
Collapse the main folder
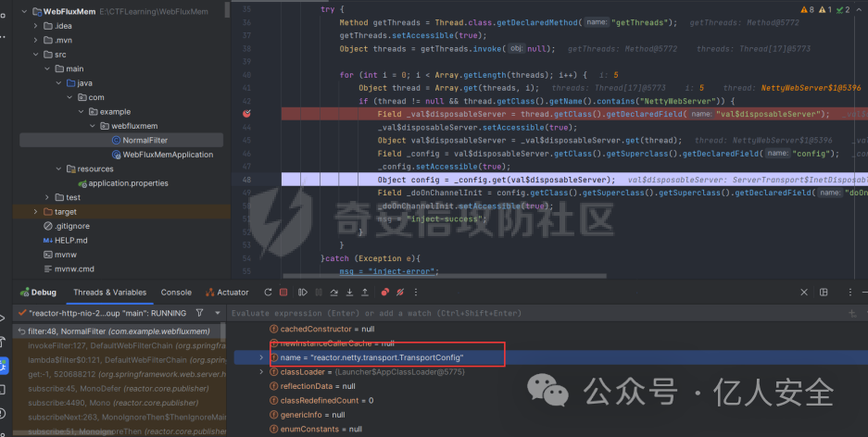[x=47, y=69]
